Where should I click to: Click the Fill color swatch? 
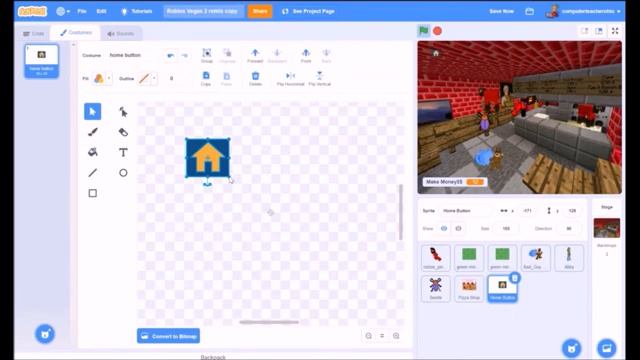point(99,78)
